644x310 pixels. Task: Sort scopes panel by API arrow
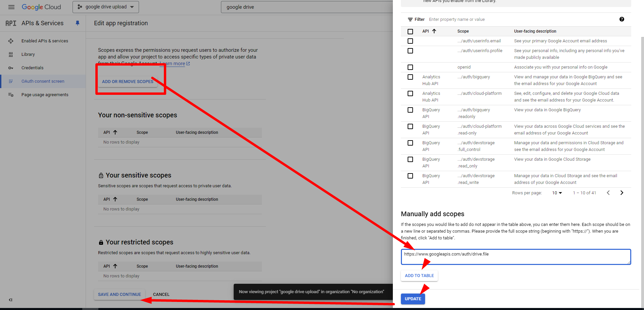(434, 31)
